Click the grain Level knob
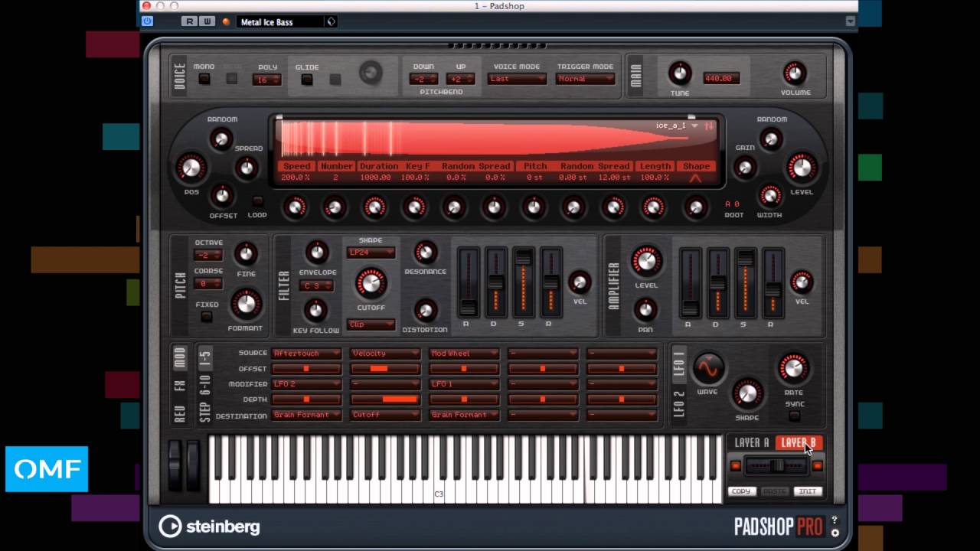 tap(801, 168)
